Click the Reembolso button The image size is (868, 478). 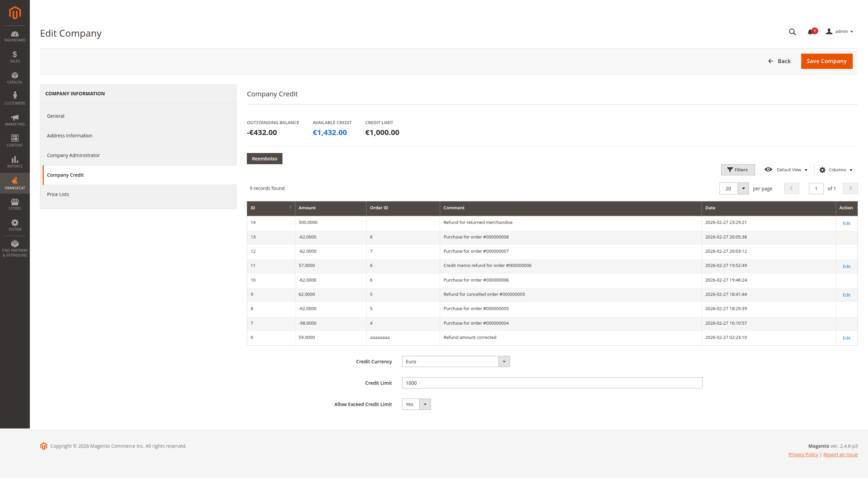click(264, 159)
